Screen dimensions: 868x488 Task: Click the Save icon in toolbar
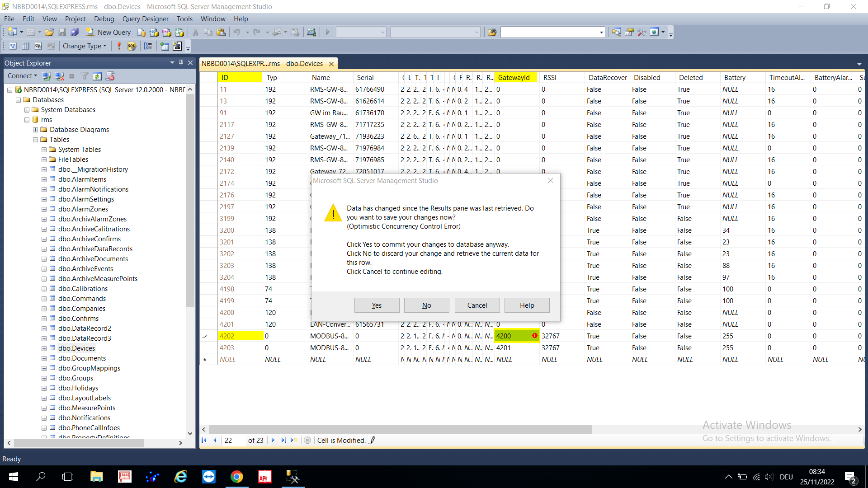pos(62,32)
